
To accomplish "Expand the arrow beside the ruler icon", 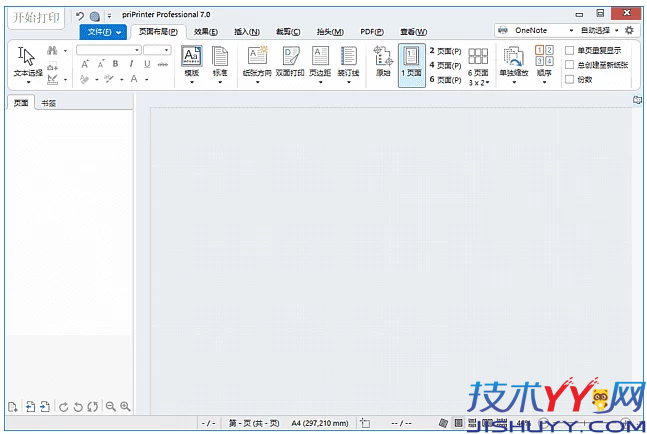I will point(65,79).
